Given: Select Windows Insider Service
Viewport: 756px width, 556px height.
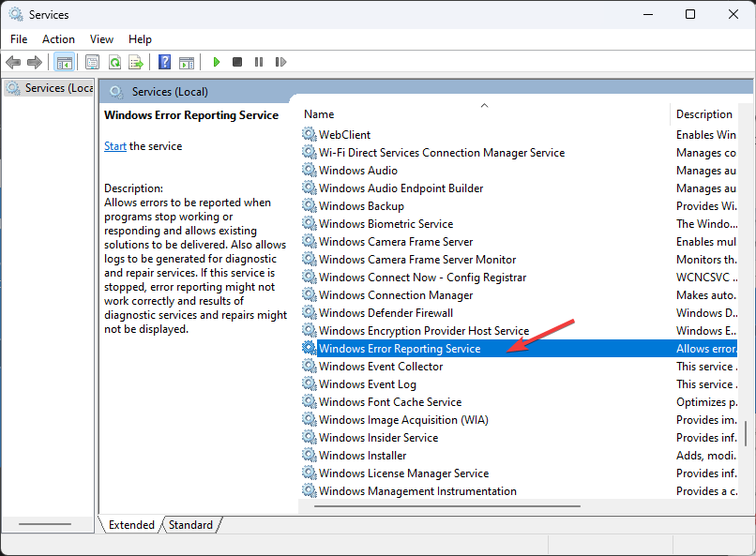Looking at the screenshot, I should click(520, 438).
